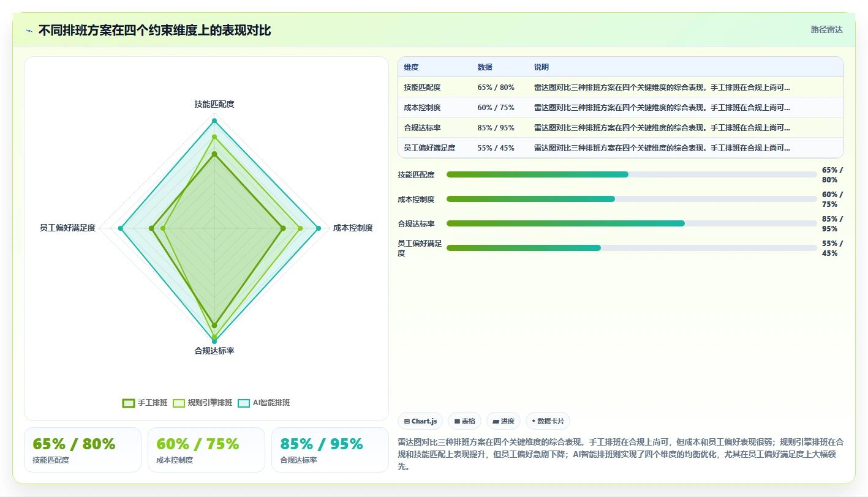The image size is (868, 497).
Task: Open the 合规达标率 stat card
Action: [330, 450]
